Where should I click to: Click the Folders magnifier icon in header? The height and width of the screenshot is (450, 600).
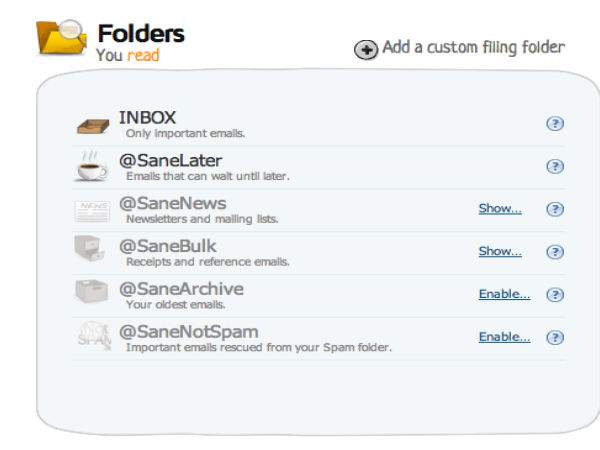pos(60,38)
